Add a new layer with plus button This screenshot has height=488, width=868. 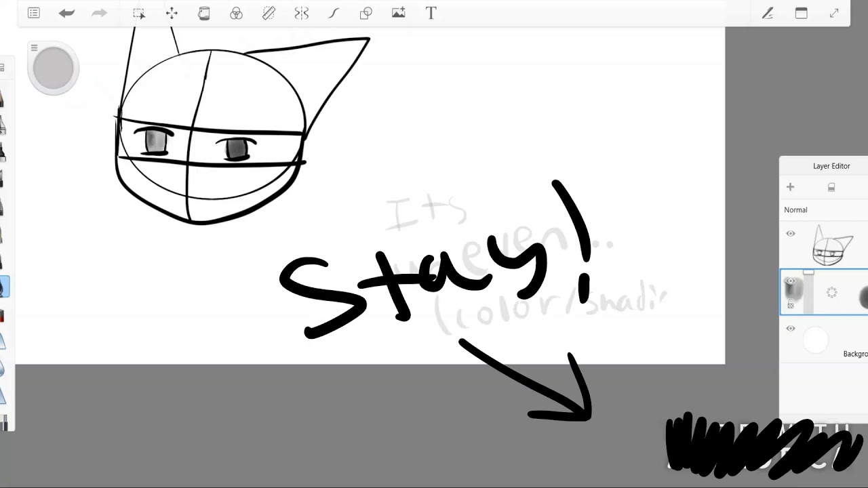(791, 187)
